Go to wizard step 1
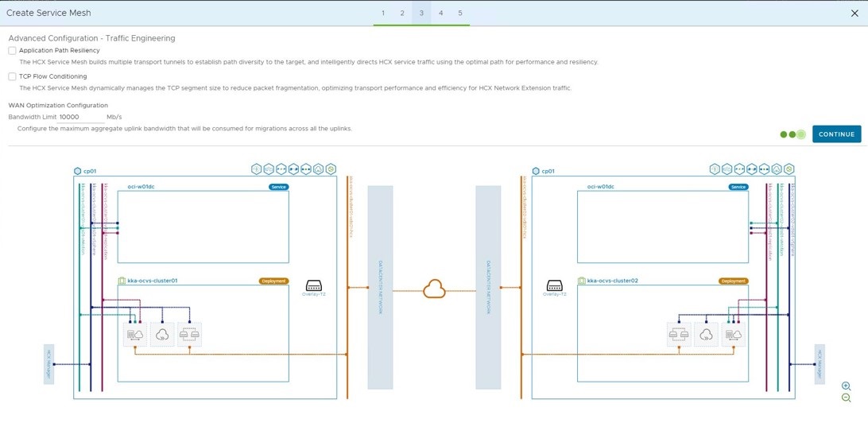Screen dimensions: 868x423 point(383,14)
